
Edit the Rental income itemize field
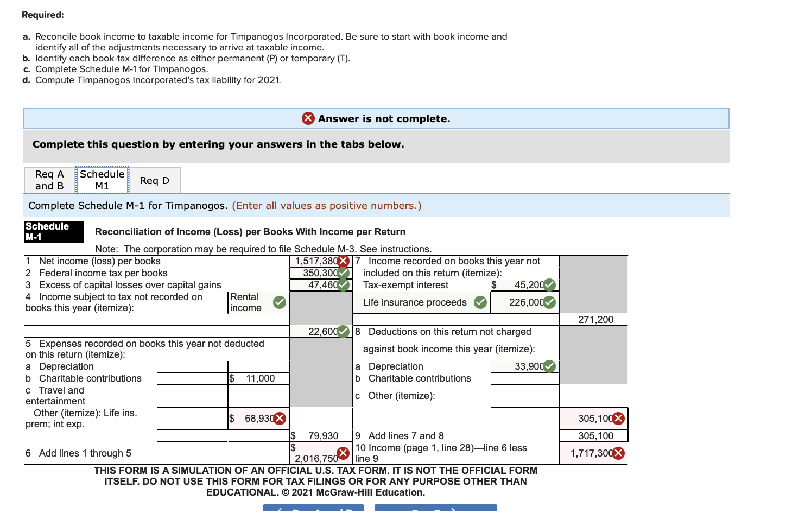(x=258, y=302)
